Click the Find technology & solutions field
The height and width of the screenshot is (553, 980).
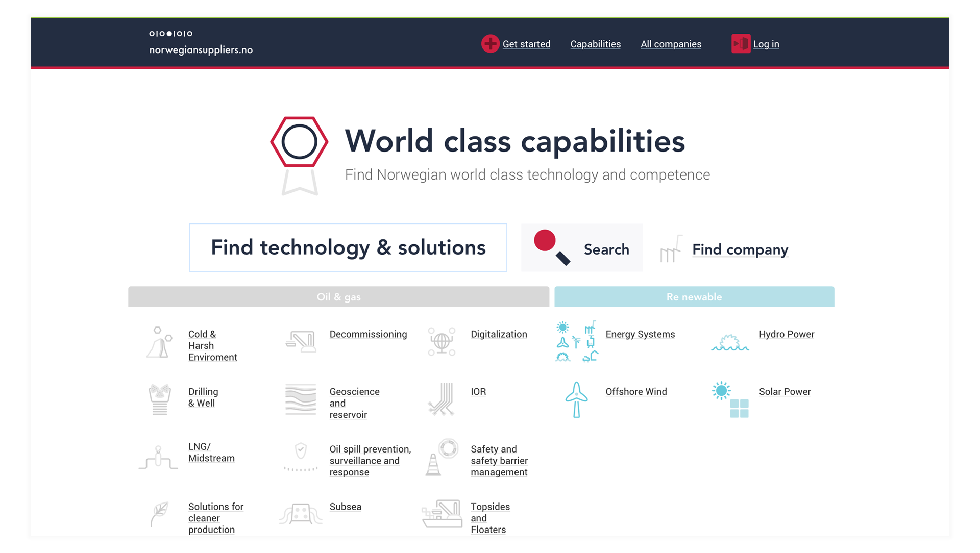click(x=348, y=248)
